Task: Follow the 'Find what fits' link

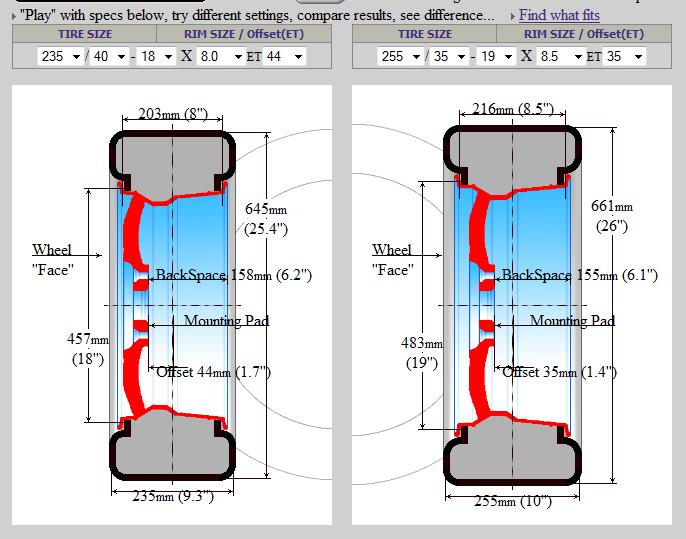Action: point(559,15)
